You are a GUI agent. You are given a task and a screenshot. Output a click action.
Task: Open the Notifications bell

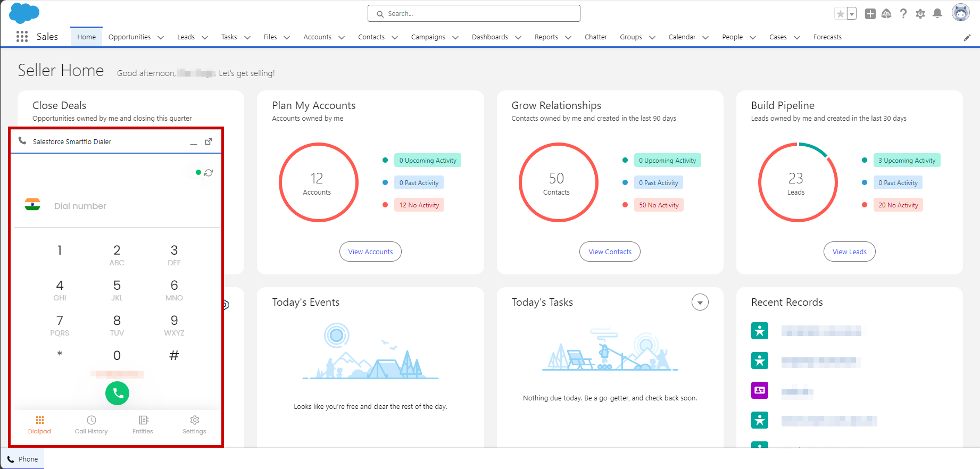pyautogui.click(x=937, y=14)
